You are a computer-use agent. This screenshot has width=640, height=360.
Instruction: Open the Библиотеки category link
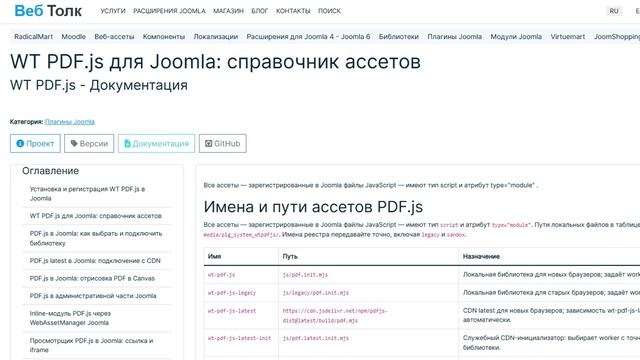399,37
